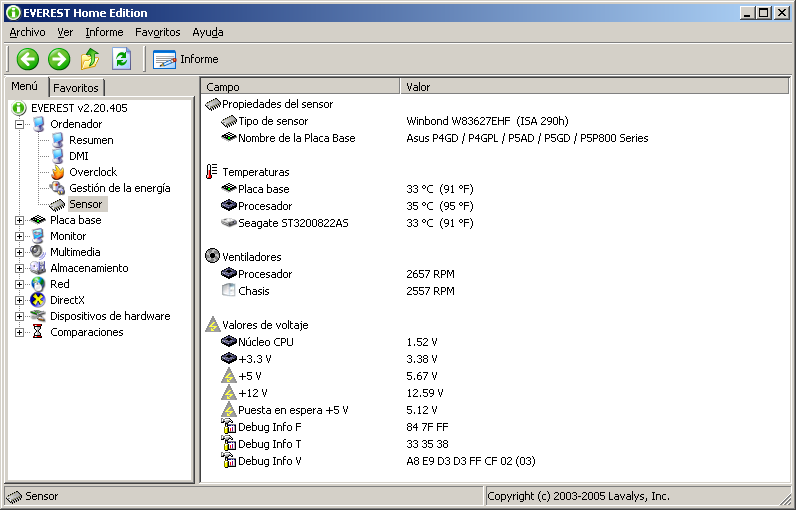796x510 pixels.
Task: Open the Informe report button
Action: tap(186, 59)
